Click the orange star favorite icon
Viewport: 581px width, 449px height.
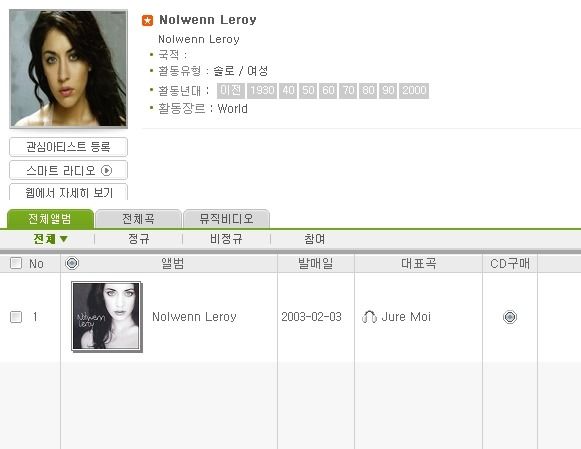pyautogui.click(x=147, y=20)
